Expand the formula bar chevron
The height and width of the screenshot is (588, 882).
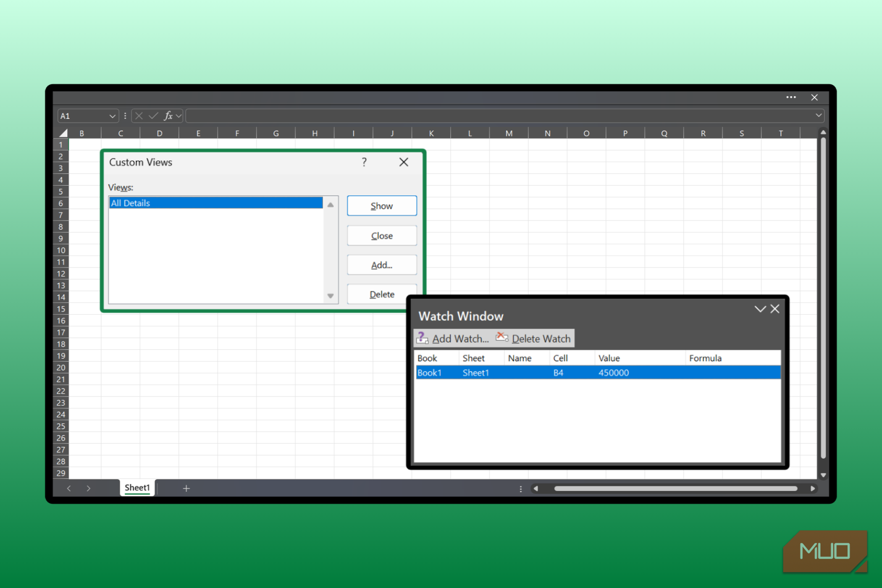[818, 115]
